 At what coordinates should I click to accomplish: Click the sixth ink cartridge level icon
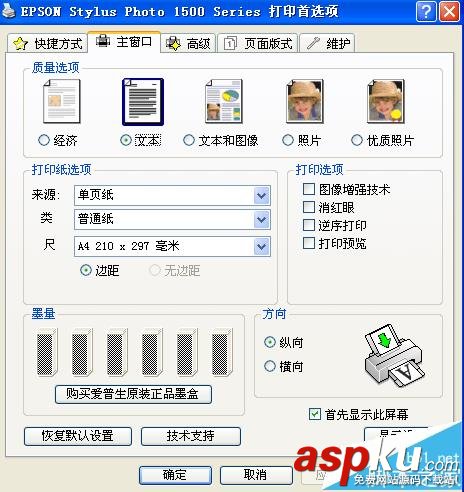tap(222, 352)
